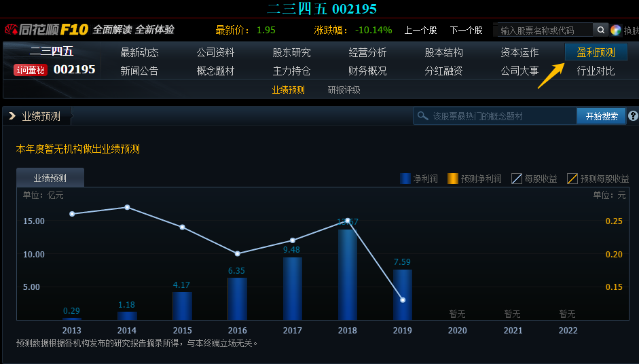639x364 pixels.
Task: Click the help question mark icon
Action: point(633,116)
